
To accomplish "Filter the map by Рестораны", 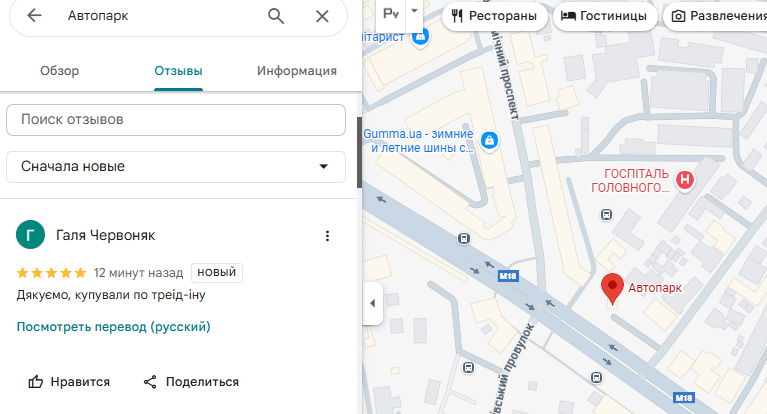I will pyautogui.click(x=494, y=16).
